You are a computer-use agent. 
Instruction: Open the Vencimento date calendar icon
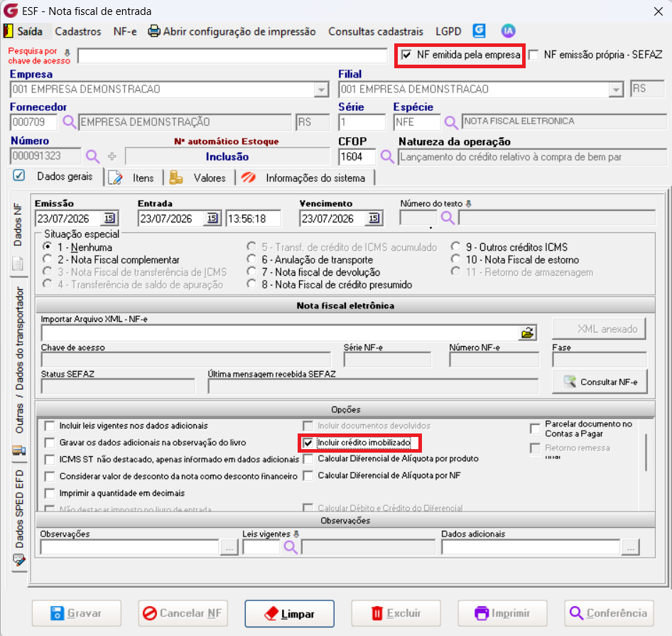(x=374, y=218)
